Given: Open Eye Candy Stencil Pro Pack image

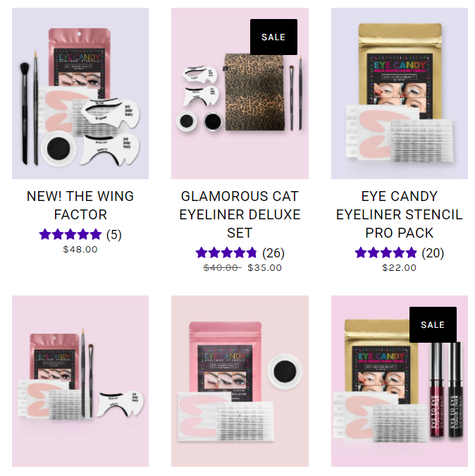Looking at the screenshot, I should [x=400, y=93].
